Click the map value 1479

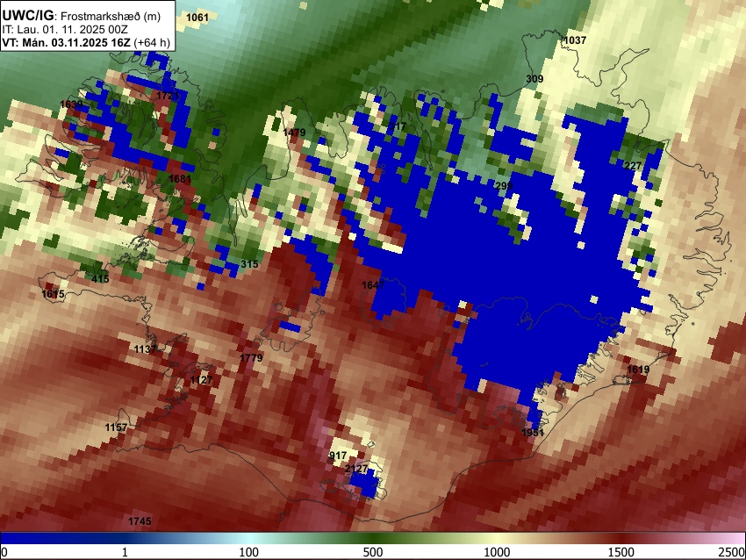(295, 133)
